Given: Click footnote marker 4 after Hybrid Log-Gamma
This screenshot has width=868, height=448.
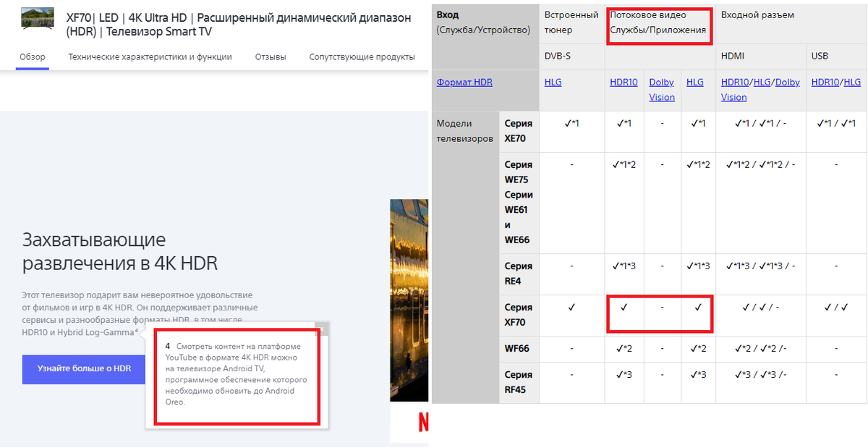Looking at the screenshot, I should point(136,331).
